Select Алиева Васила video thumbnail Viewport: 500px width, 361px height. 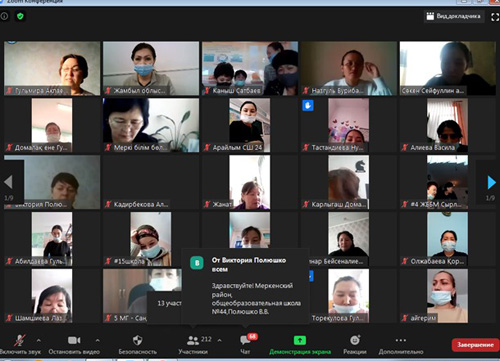[447, 125]
